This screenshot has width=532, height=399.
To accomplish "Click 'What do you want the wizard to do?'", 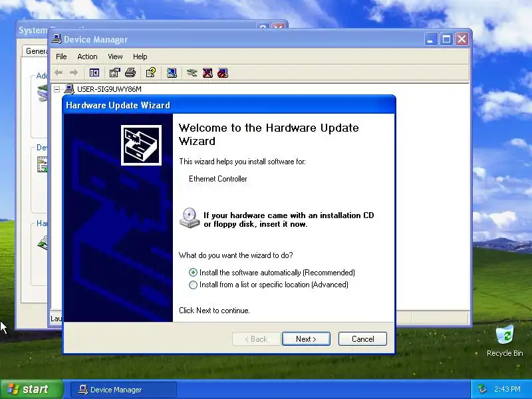I will (x=236, y=255).
